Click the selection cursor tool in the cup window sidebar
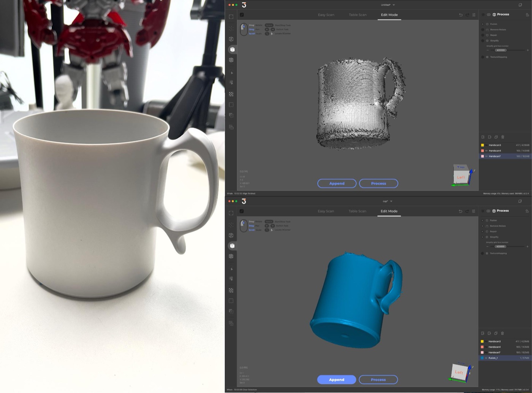Screen dimensions: 532x393 231,269
